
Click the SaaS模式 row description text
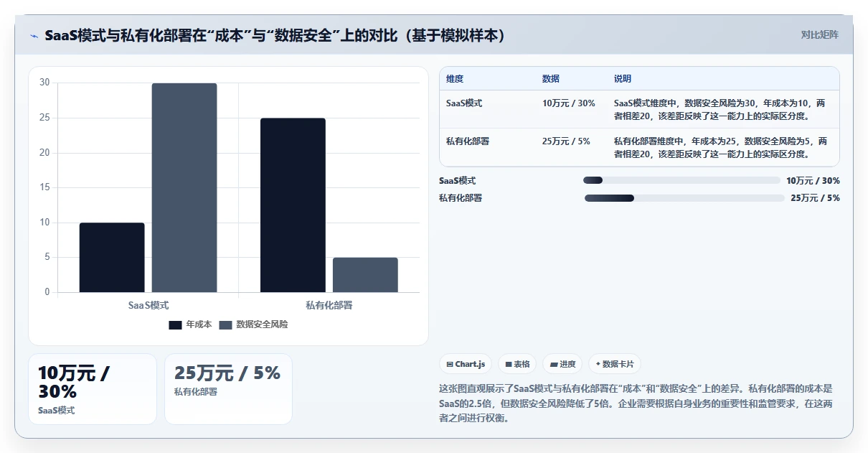click(721, 109)
